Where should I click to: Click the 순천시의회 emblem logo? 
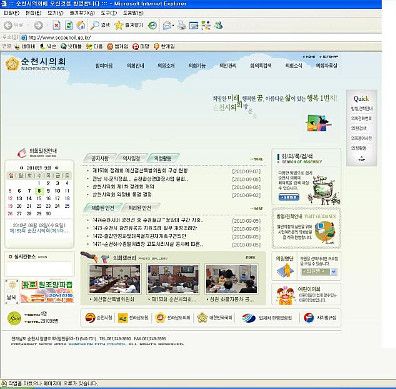click(x=12, y=63)
